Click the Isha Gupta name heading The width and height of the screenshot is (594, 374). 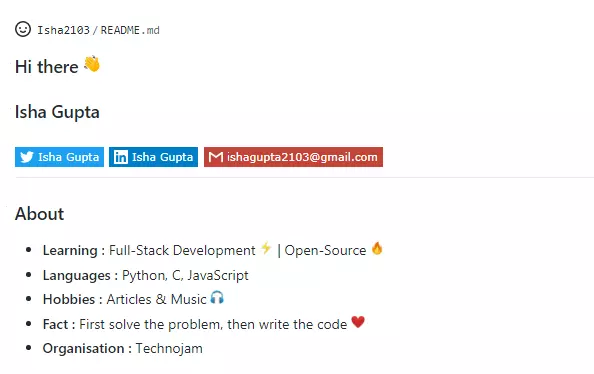click(x=57, y=112)
